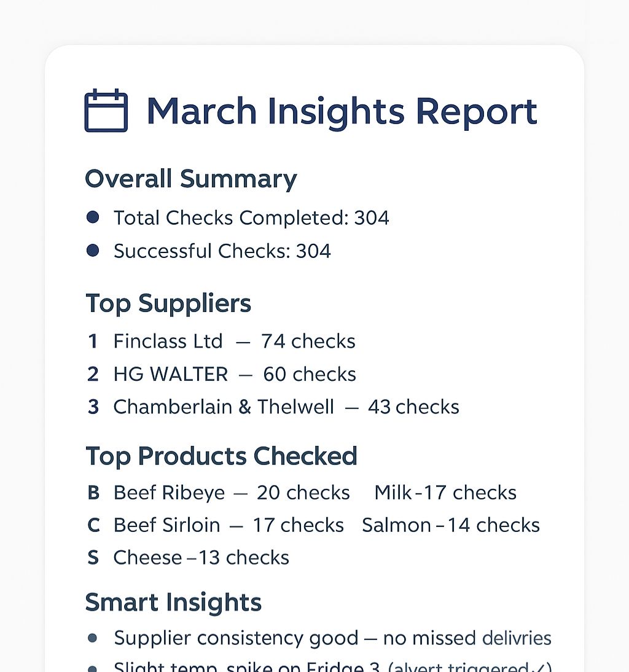
Task: Click rank number 1 beside Finclass Ltd
Action: pyautogui.click(x=93, y=342)
